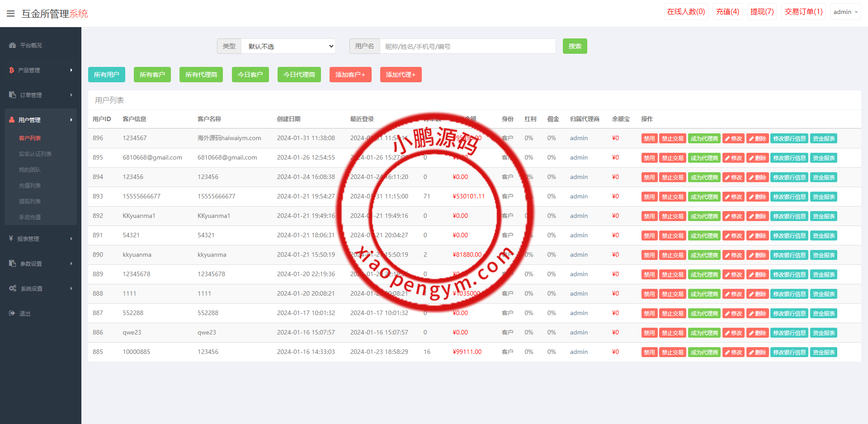
Task: Click the 创建日期 column header
Action: [289, 119]
